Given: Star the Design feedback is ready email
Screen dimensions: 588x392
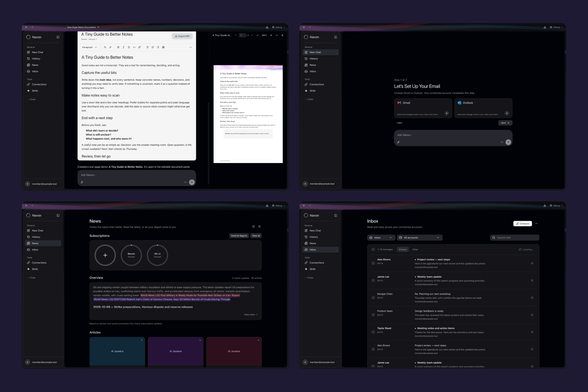Looking at the screenshot, I should tap(532, 315).
